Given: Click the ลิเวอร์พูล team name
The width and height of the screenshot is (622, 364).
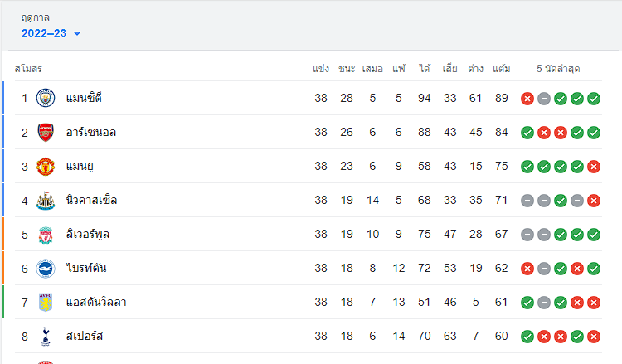Looking at the screenshot, I should click(88, 234).
